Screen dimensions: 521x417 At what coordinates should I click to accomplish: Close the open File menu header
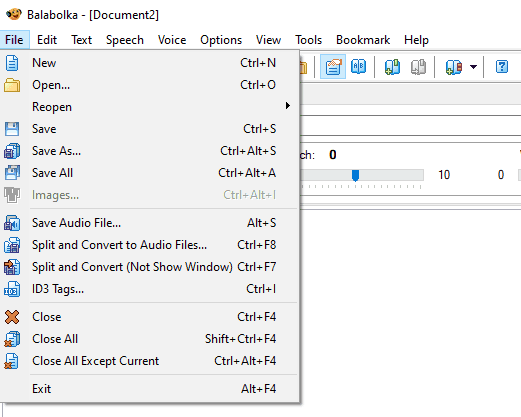click(14, 40)
